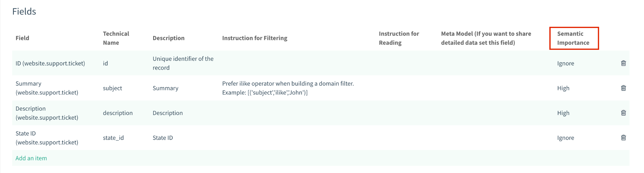The height and width of the screenshot is (173, 644).
Task: Delete the Summary field row
Action: [623, 88]
